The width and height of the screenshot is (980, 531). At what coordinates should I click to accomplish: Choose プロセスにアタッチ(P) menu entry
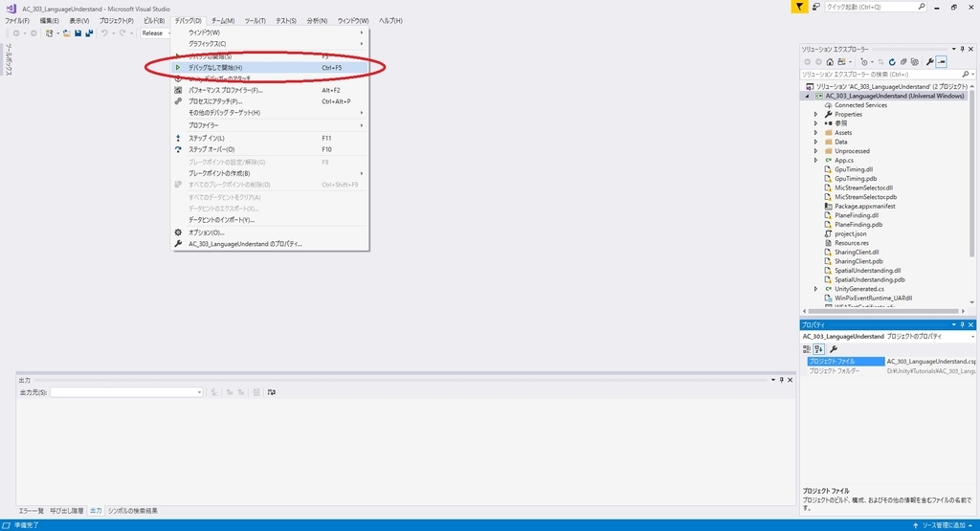(270, 101)
